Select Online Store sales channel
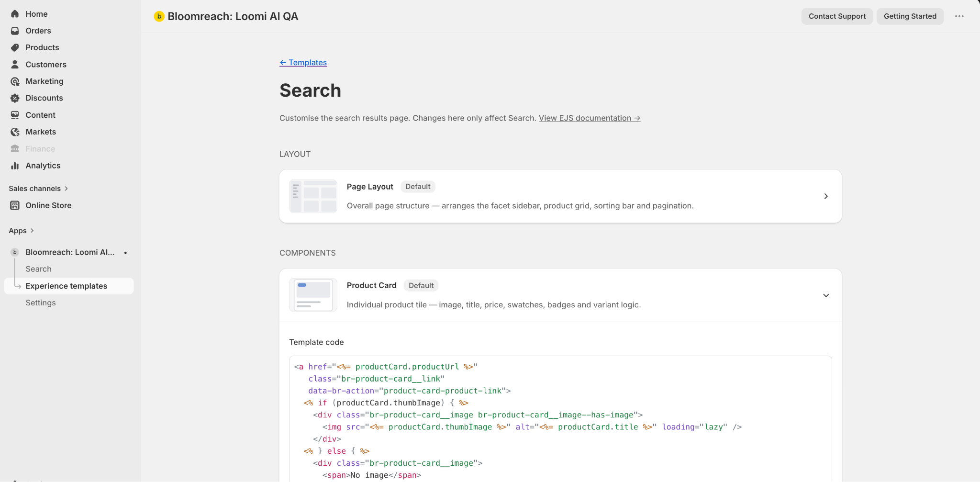This screenshot has width=980, height=482. (48, 205)
